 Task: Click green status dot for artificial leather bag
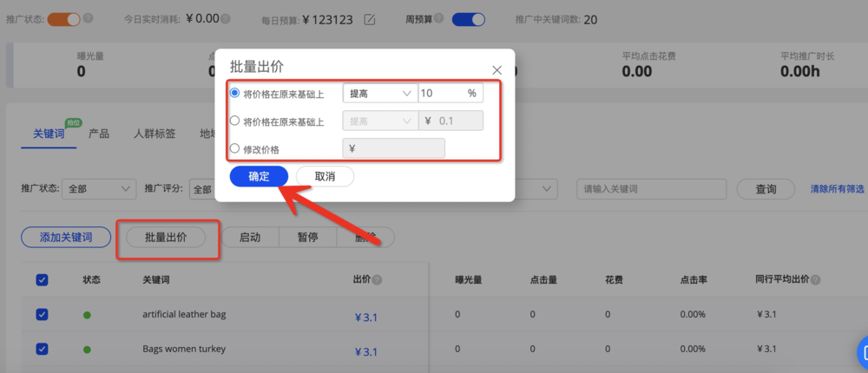point(87,315)
